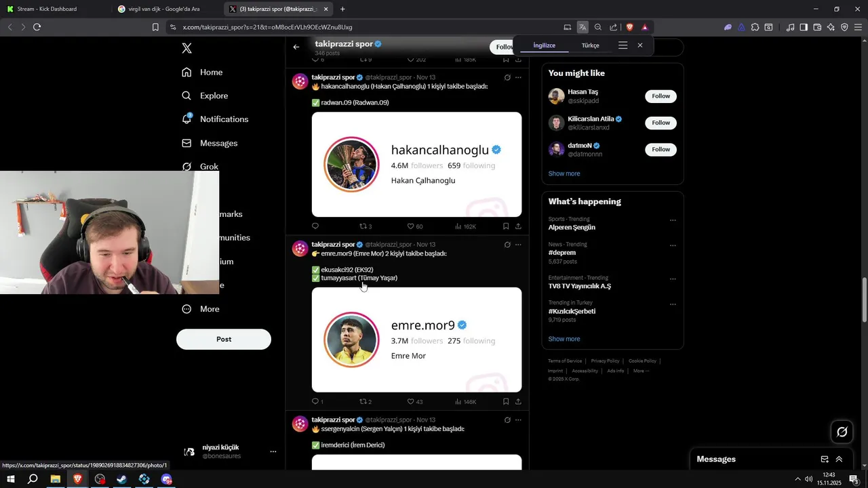
Task: Open the translate popup options menu
Action: point(623,45)
